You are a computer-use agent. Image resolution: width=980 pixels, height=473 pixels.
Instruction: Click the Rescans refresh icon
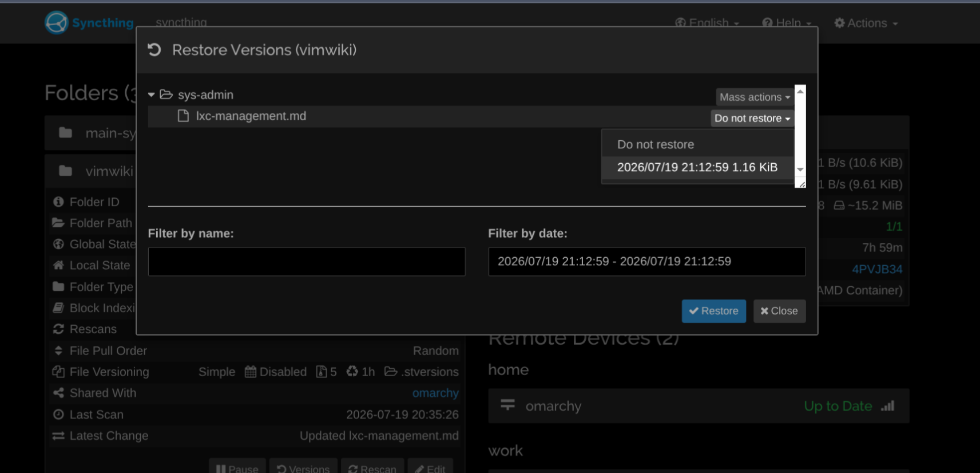point(58,329)
